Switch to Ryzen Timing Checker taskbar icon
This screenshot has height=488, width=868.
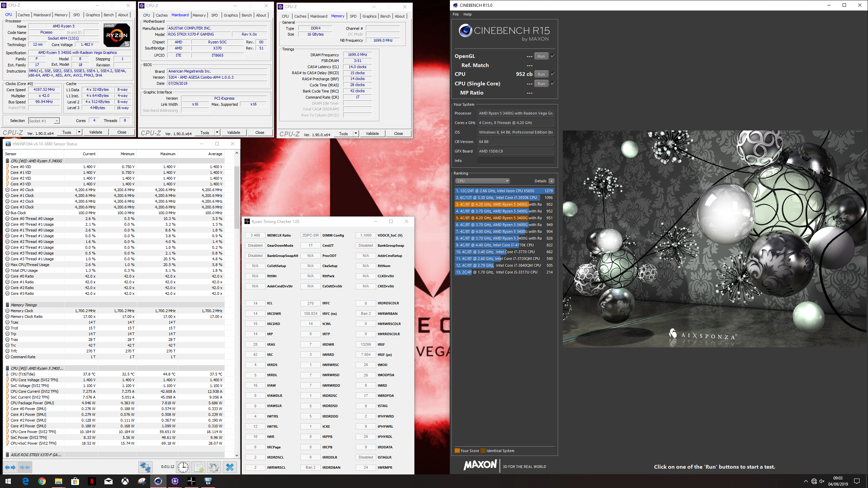pyautogui.click(x=192, y=481)
